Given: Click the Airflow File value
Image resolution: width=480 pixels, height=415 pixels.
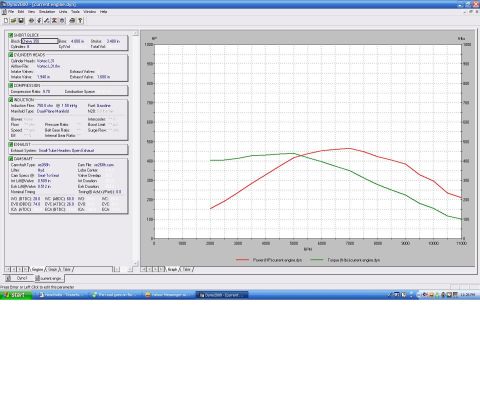Looking at the screenshot, I should (48, 66).
